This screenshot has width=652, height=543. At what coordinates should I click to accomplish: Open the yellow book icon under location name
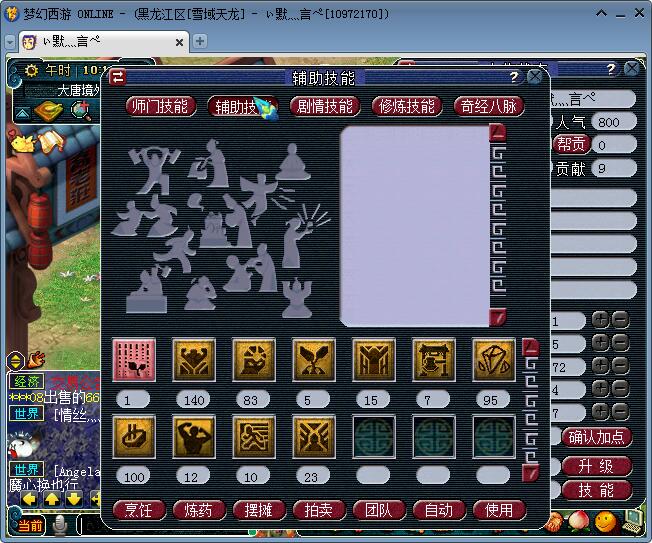pyautogui.click(x=49, y=111)
